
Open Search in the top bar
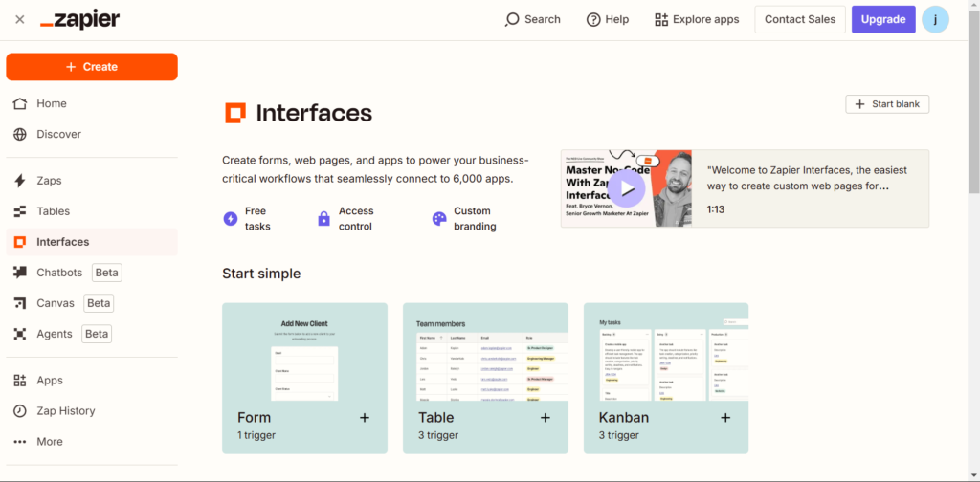click(x=532, y=19)
